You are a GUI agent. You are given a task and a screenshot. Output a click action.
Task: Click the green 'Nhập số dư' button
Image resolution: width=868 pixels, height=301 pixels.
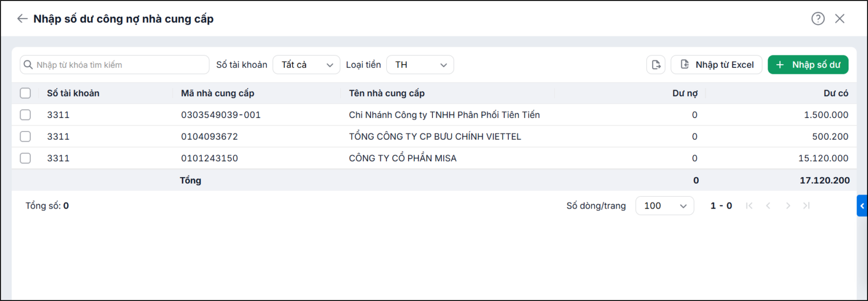[x=808, y=65]
